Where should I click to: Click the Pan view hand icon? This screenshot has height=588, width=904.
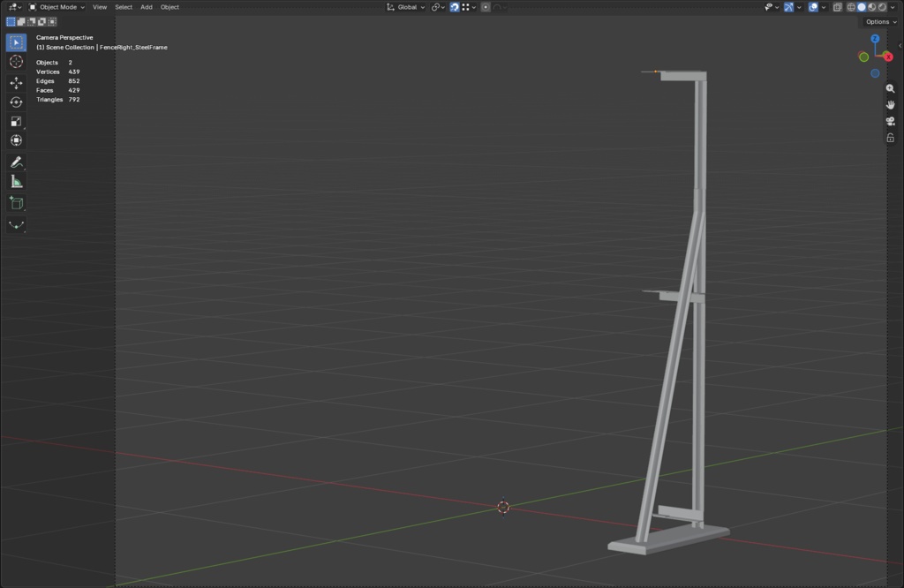[x=890, y=105]
